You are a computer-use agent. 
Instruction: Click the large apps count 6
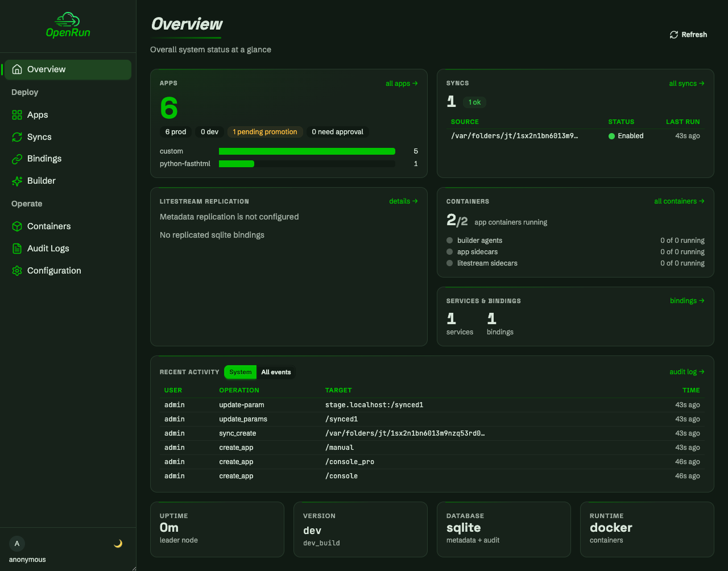point(169,108)
